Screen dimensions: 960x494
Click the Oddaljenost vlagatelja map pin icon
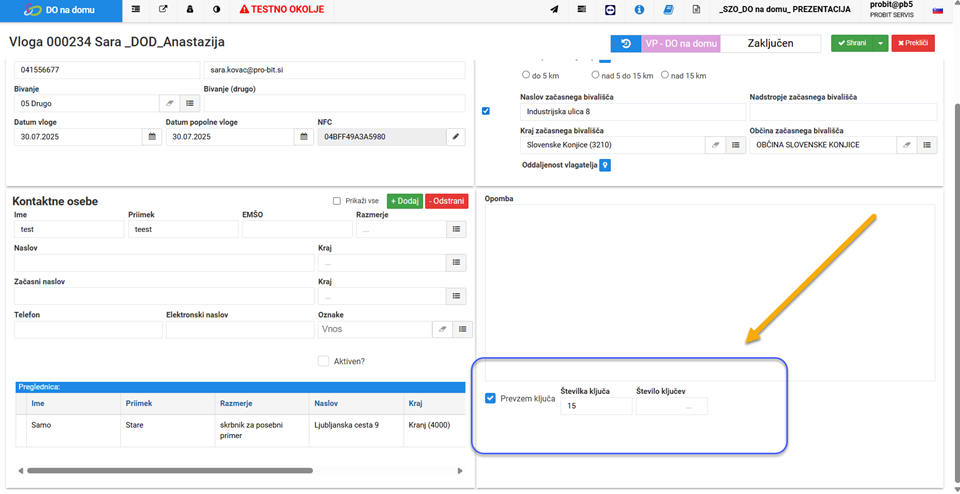click(x=605, y=165)
